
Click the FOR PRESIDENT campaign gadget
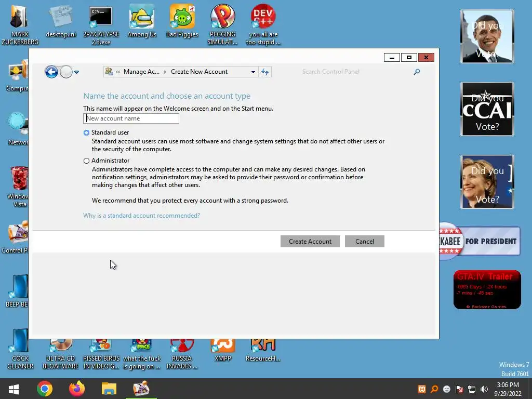coord(480,241)
